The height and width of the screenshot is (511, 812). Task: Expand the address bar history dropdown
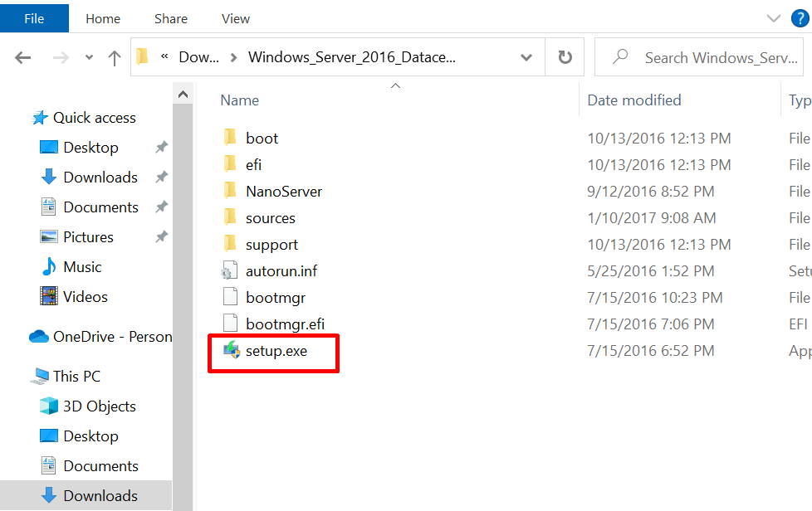click(526, 56)
